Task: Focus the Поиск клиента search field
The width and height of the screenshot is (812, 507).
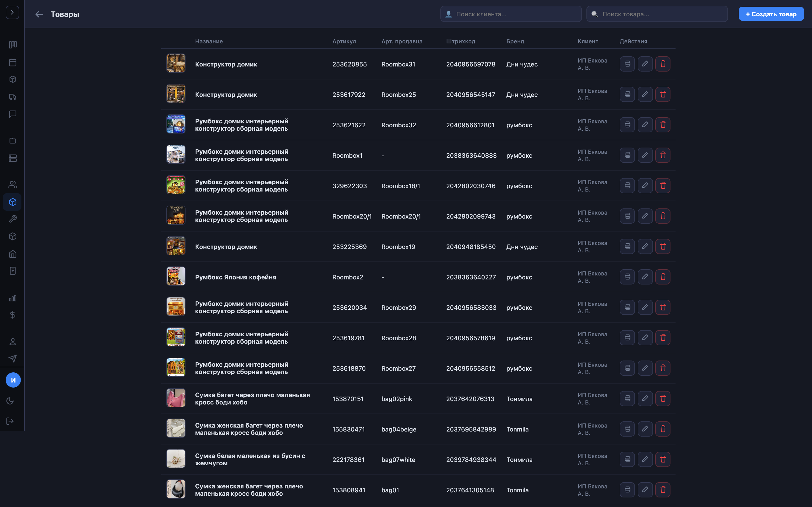Action: (x=511, y=14)
